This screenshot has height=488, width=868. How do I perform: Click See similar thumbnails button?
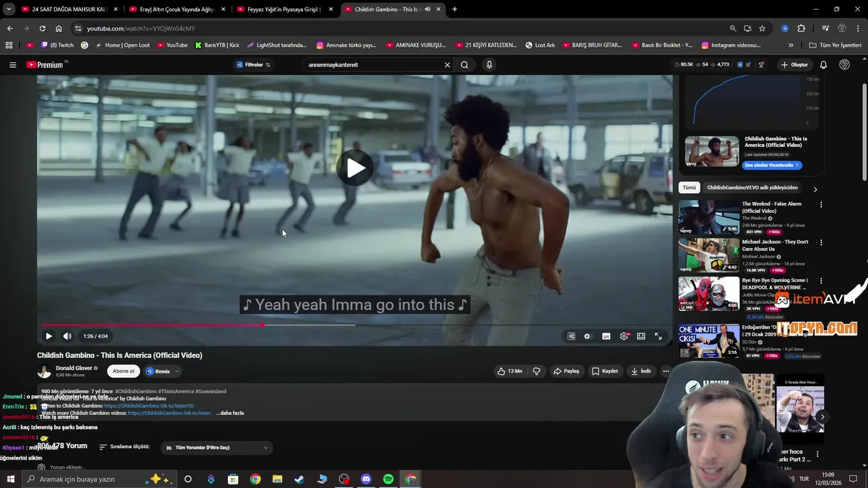click(x=772, y=165)
